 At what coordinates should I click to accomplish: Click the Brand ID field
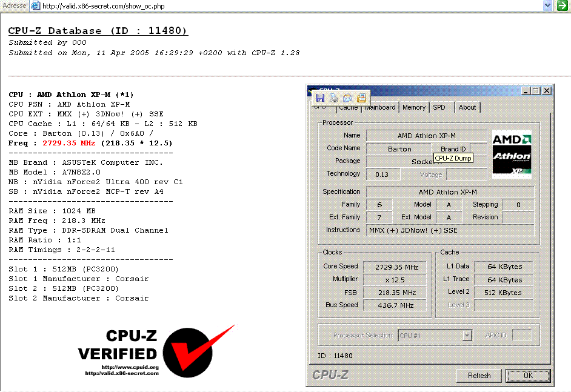click(478, 149)
